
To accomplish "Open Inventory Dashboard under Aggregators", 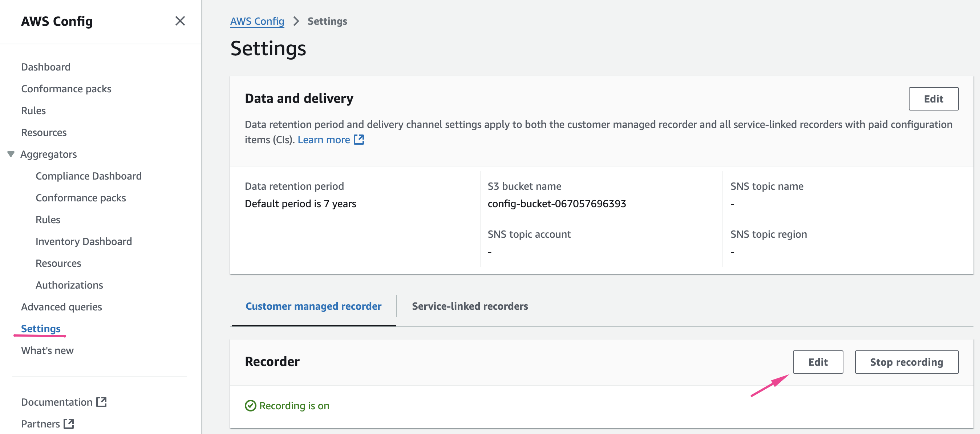I will pos(84,241).
